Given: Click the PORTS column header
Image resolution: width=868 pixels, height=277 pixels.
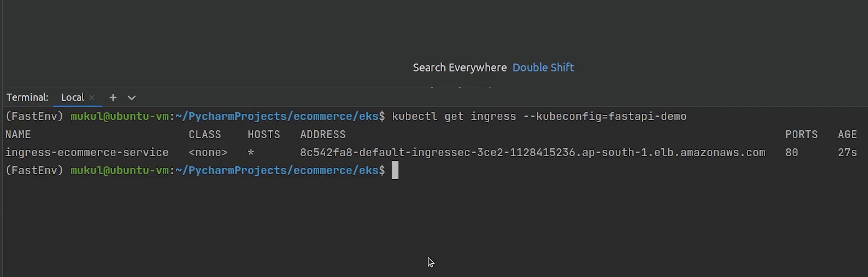Looking at the screenshot, I should point(801,134).
